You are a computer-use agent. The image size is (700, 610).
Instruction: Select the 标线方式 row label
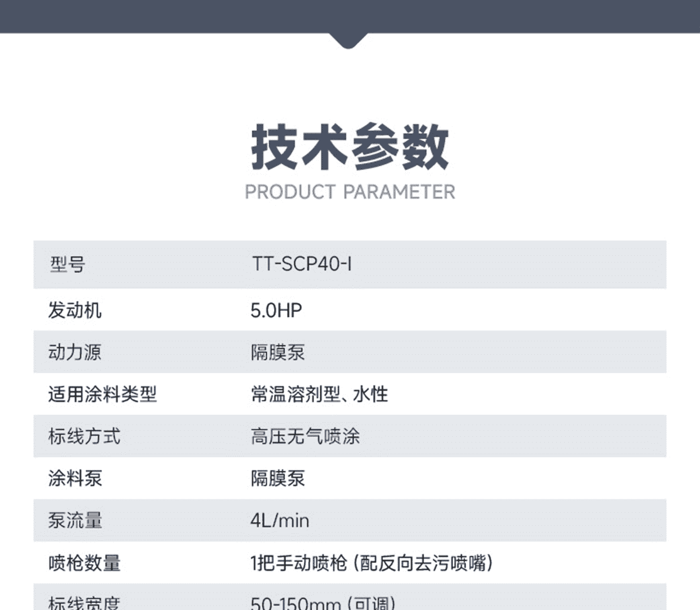[84, 436]
